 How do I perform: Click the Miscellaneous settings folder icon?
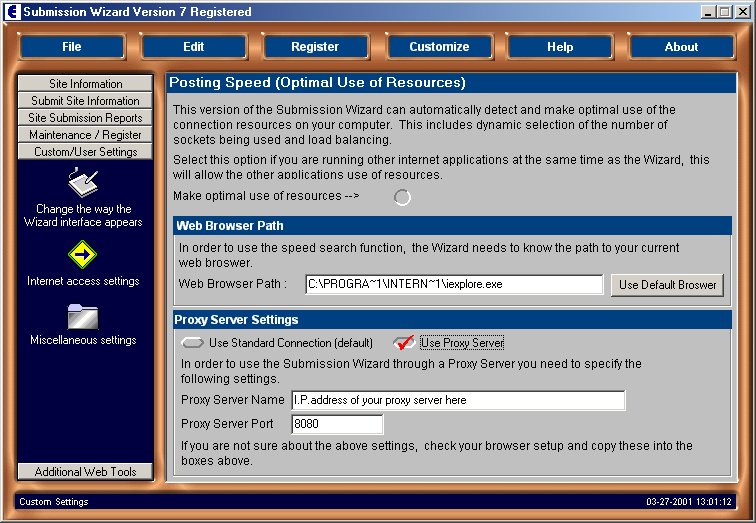82,317
